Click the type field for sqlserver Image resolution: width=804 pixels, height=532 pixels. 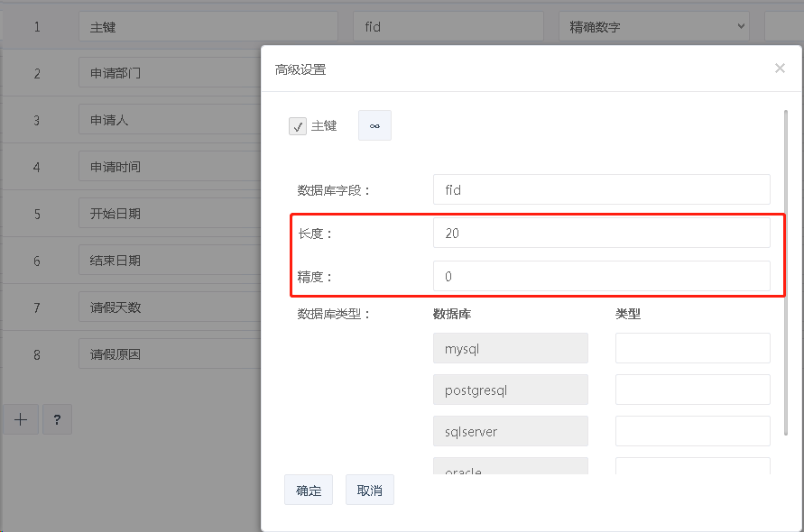[692, 431]
